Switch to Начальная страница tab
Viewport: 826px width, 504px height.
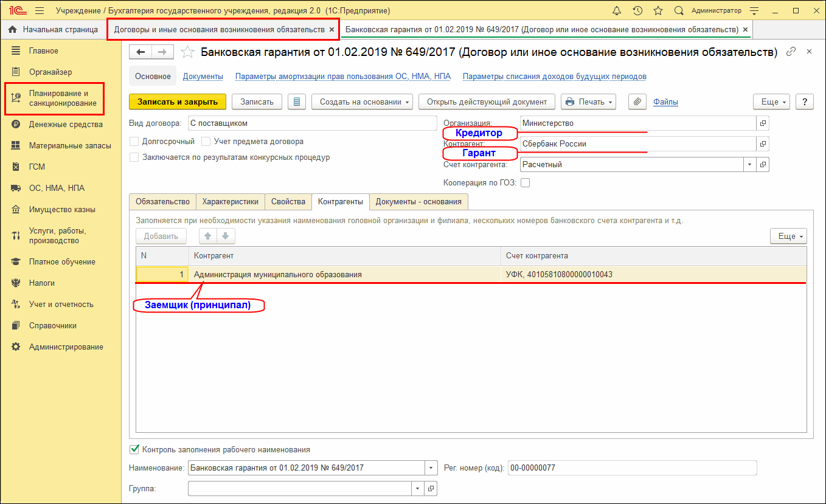coord(54,29)
